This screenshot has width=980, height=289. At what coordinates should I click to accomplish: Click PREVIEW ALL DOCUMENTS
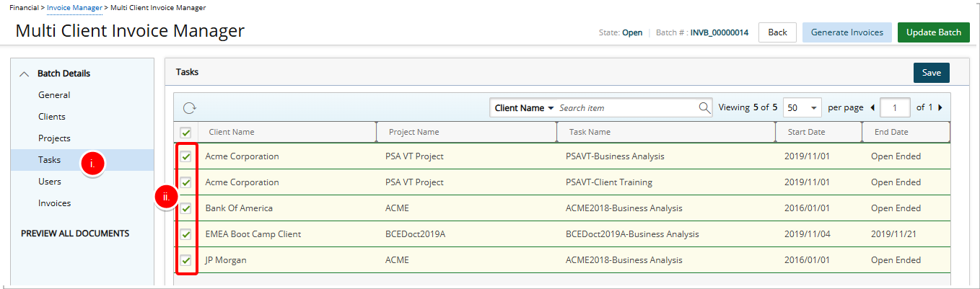point(75,234)
